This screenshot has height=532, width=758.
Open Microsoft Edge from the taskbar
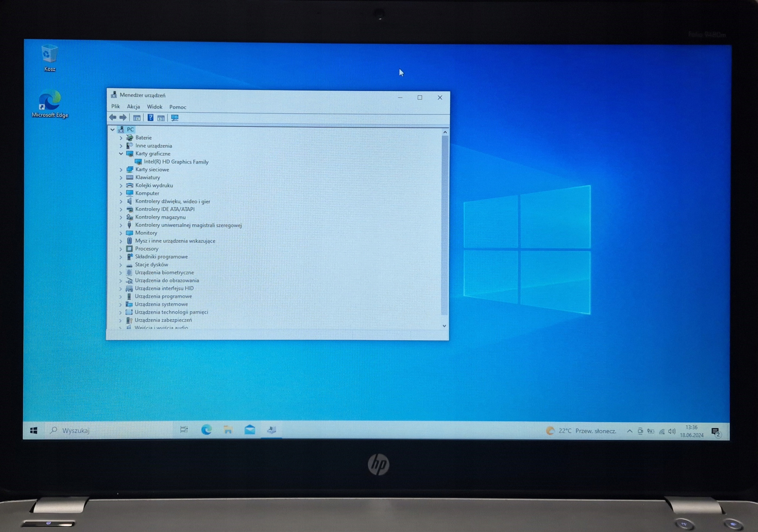coord(206,430)
